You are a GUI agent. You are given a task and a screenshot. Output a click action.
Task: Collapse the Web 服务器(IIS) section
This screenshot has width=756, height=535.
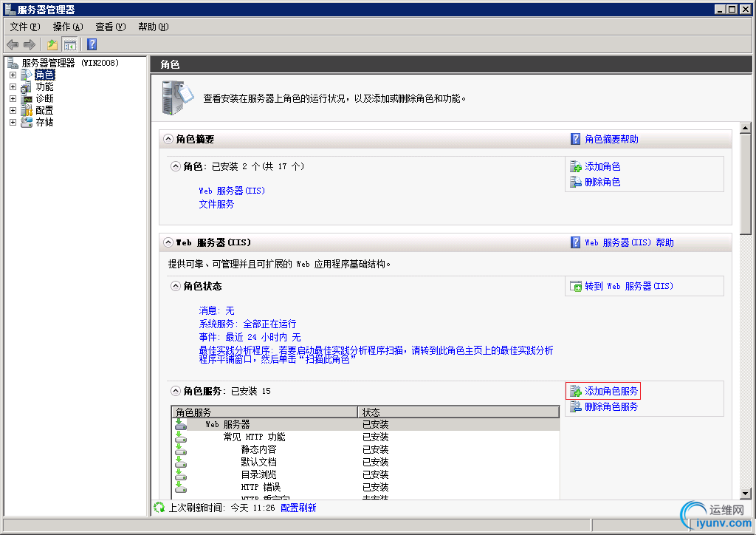click(168, 242)
